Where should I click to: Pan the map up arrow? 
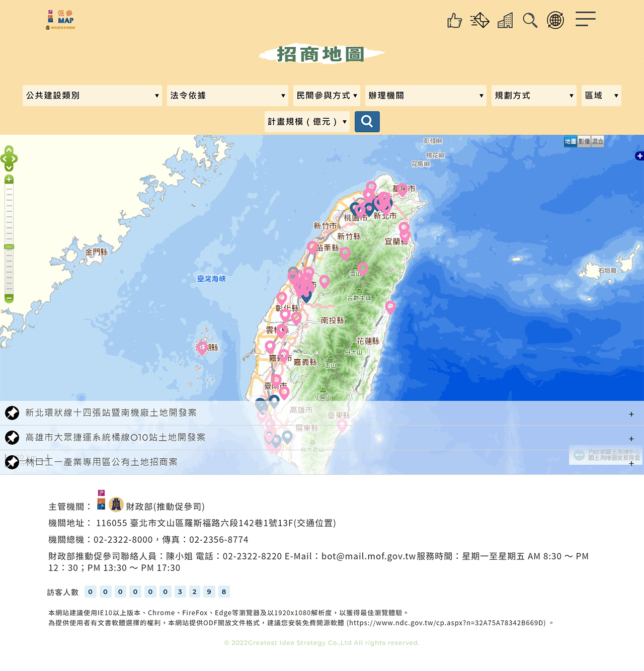[x=9, y=149]
